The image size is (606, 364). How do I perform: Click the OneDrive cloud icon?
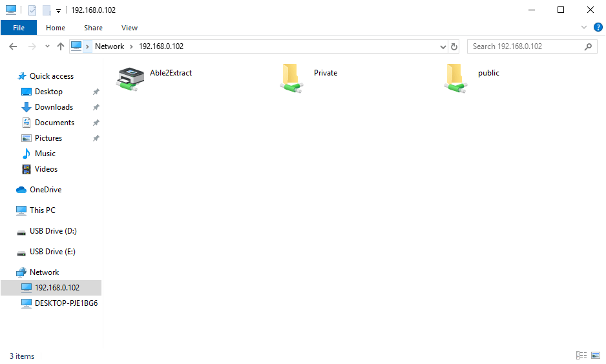click(21, 190)
